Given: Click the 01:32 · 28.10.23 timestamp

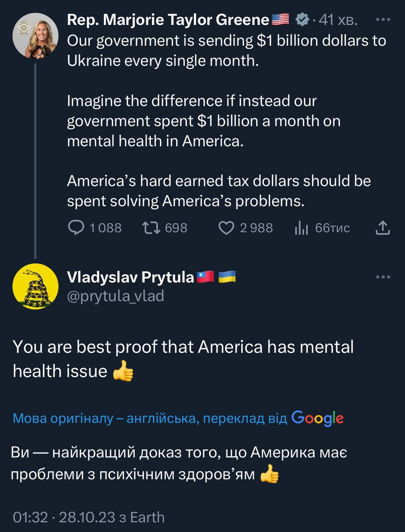Looking at the screenshot, I should click(x=64, y=517).
